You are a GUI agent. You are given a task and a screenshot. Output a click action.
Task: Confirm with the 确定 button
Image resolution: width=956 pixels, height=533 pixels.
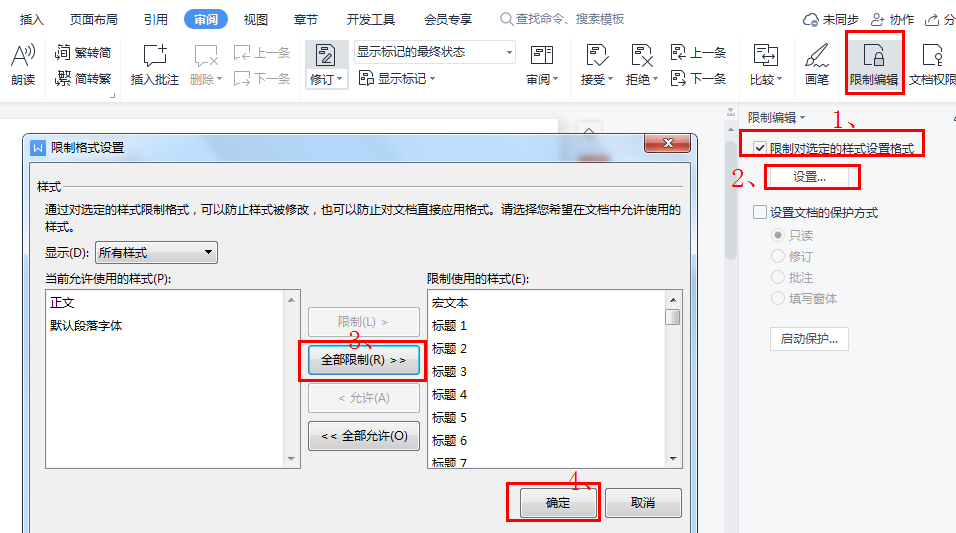[557, 503]
